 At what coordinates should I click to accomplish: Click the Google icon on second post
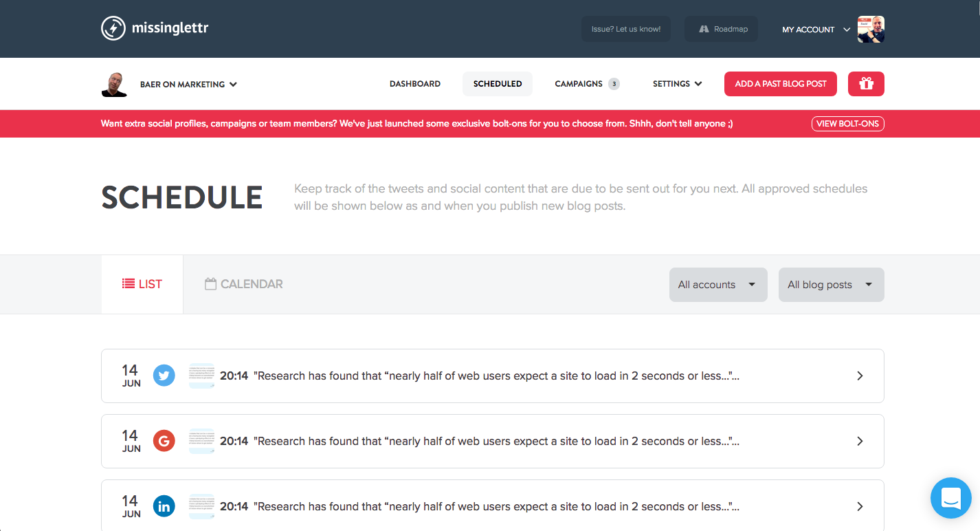[164, 441]
